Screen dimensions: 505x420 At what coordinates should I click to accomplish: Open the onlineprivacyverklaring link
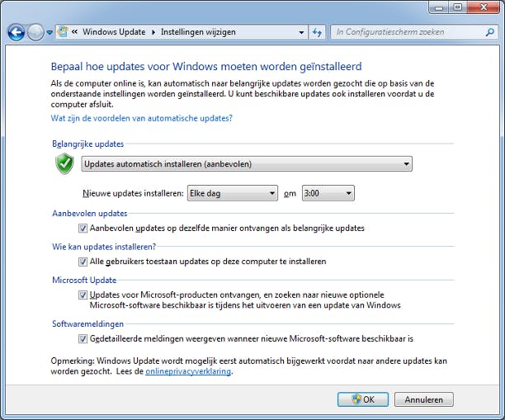pos(188,371)
